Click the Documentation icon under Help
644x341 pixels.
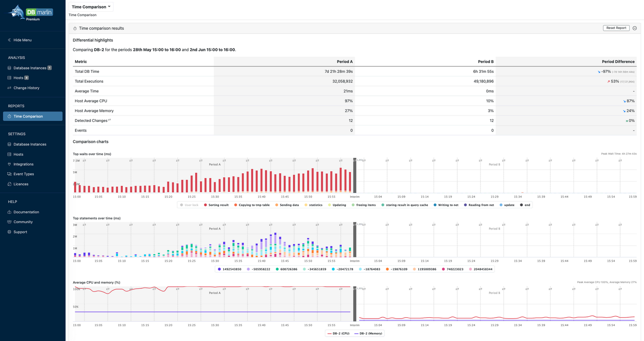(x=9, y=212)
